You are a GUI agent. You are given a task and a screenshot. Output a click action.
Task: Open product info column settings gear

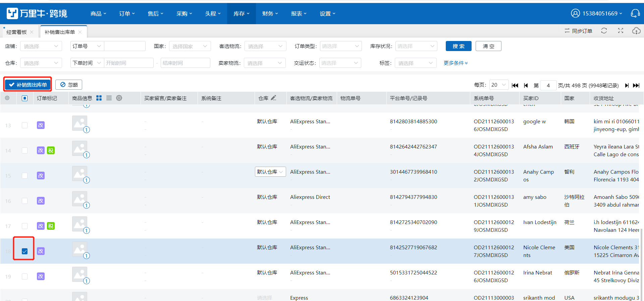tap(119, 98)
